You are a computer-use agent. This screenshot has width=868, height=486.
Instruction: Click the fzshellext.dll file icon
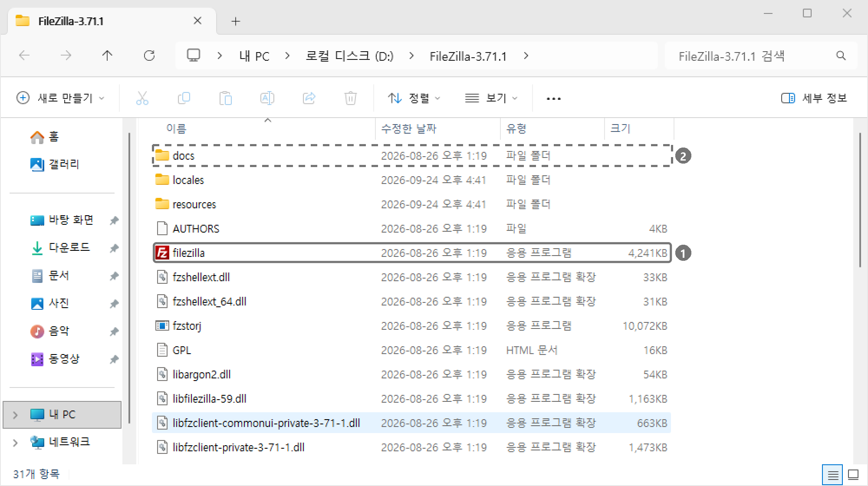(x=162, y=277)
